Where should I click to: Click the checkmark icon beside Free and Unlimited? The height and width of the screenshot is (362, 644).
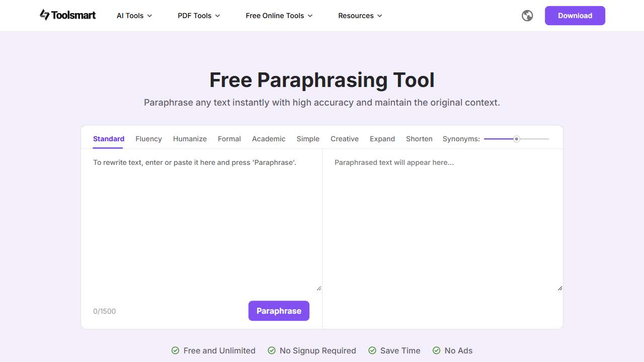tap(175, 350)
